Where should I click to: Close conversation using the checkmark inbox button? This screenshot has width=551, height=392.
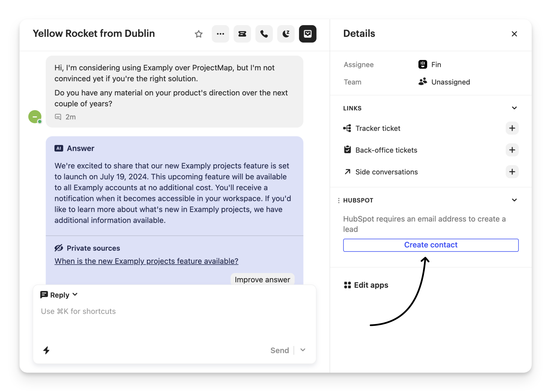(308, 34)
